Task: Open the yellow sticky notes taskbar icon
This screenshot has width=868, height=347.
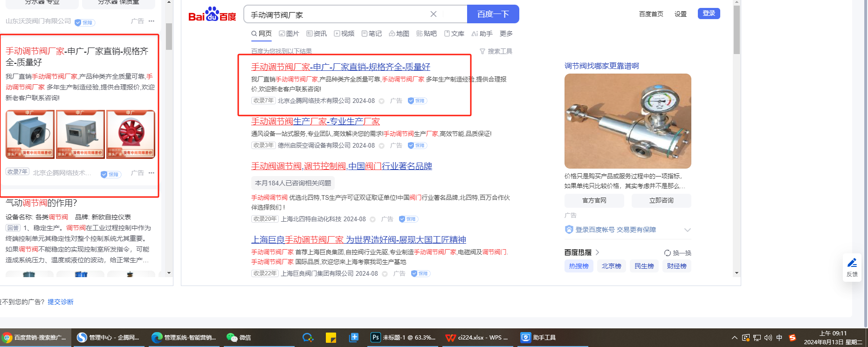Action: point(331,338)
